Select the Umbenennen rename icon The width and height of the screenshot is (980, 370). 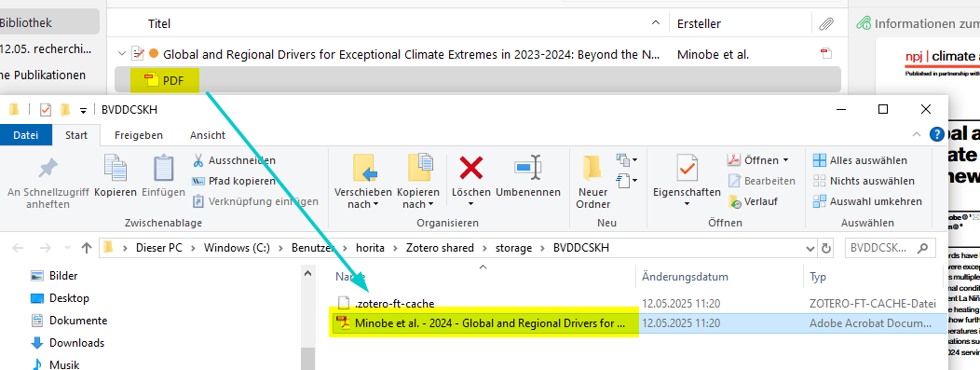[528, 168]
